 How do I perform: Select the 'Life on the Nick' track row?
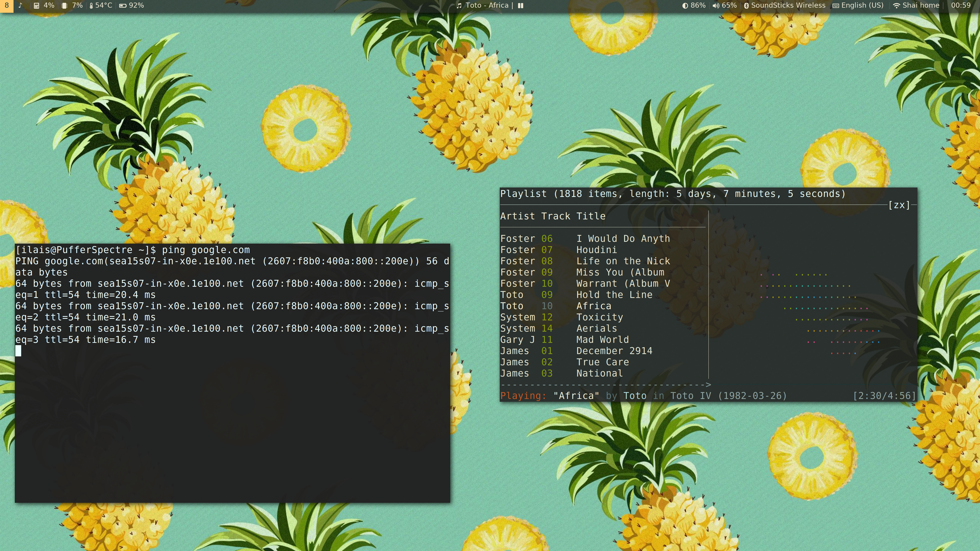603,261
